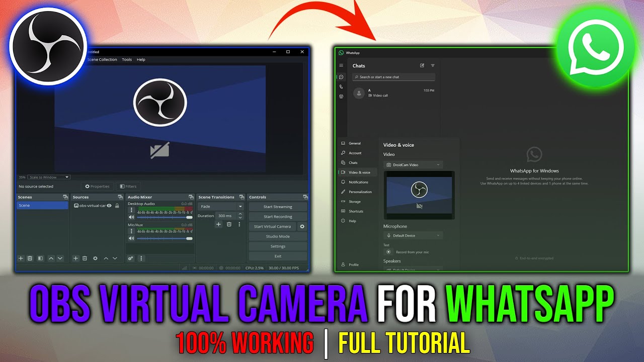The image size is (644, 362).
Task: Move scene down in the Scenes panel
Action: coord(60,258)
